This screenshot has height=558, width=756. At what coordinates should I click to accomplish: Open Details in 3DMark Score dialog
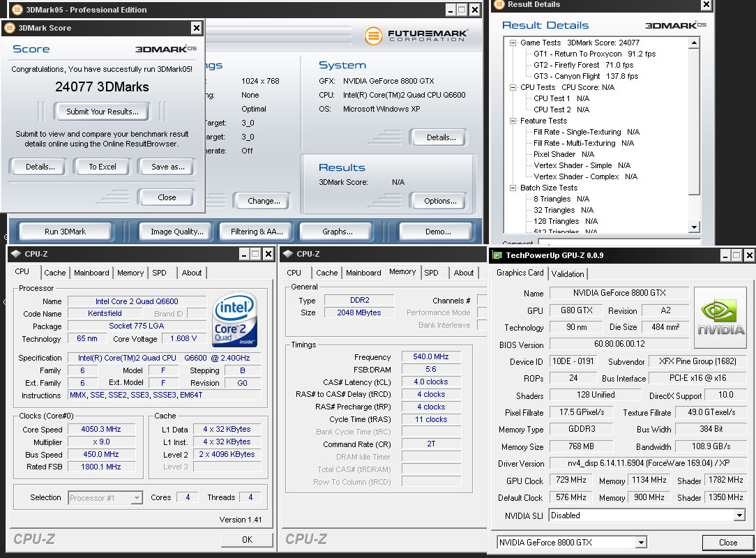(40, 167)
